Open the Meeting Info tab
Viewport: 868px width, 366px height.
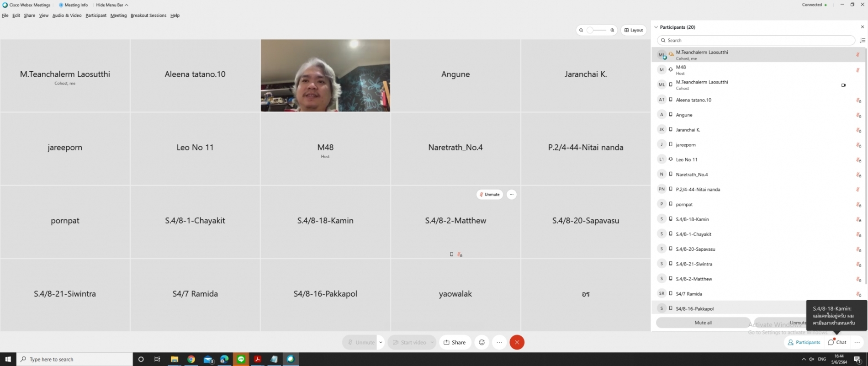[73, 5]
